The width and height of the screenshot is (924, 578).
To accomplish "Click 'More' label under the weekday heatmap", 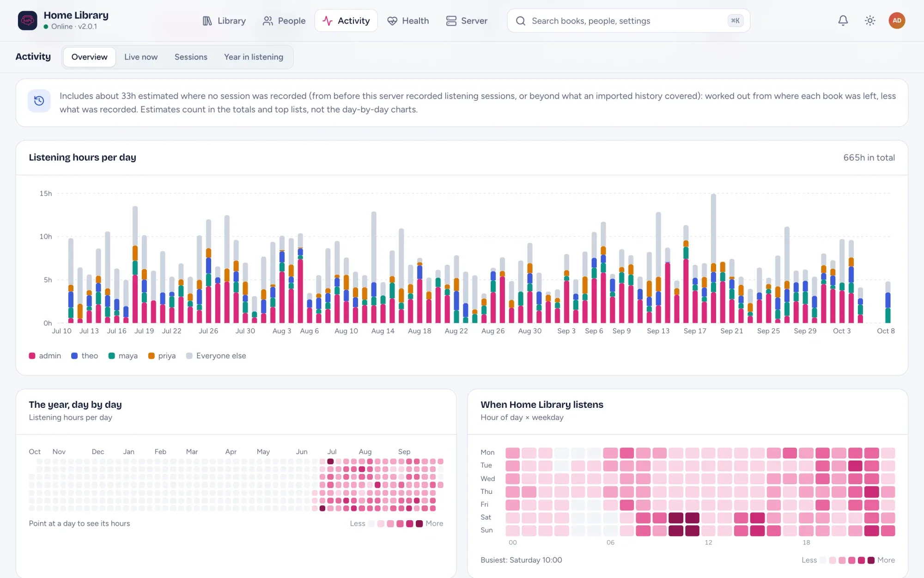I will tap(886, 560).
